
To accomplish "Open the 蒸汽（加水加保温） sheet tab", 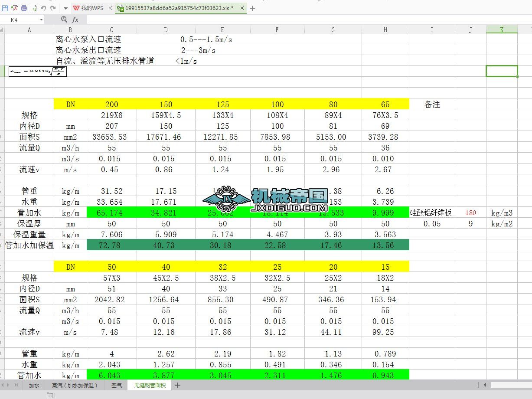I will [x=75, y=385].
